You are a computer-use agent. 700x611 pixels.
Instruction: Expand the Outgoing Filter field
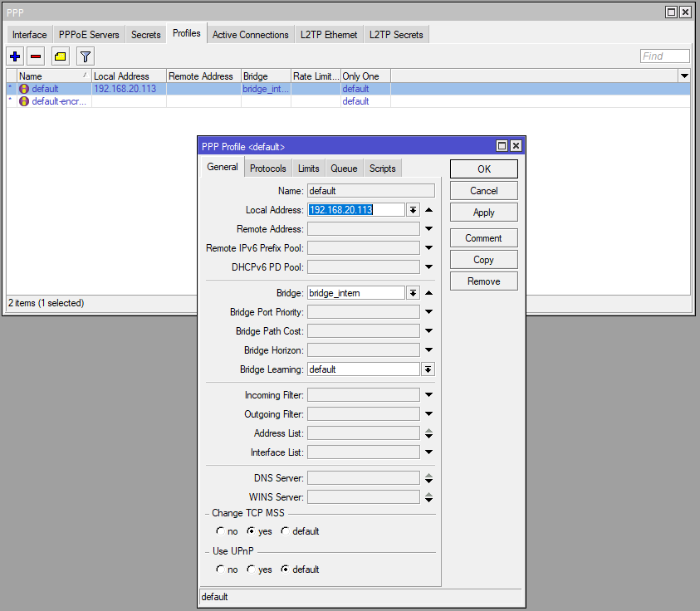pos(428,414)
